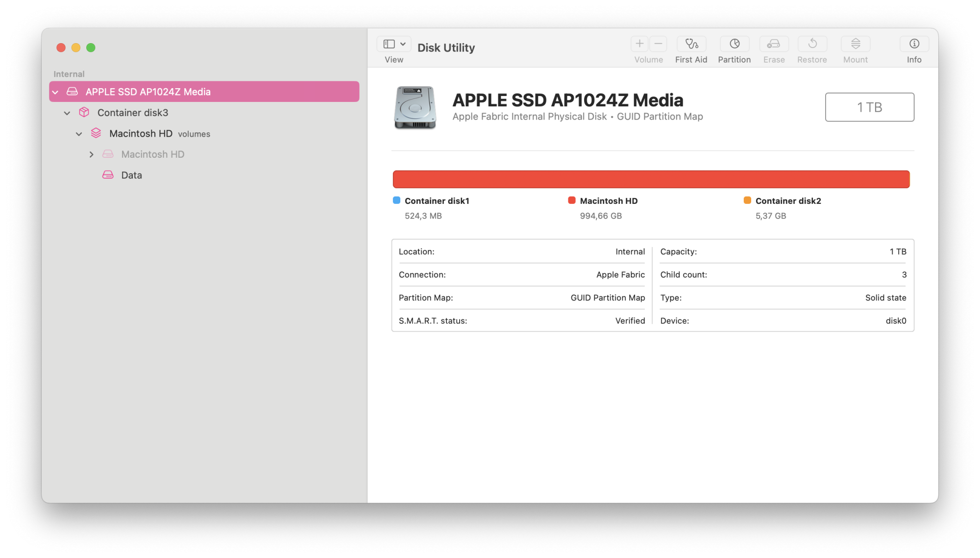Click the Erase disk icon

[773, 44]
